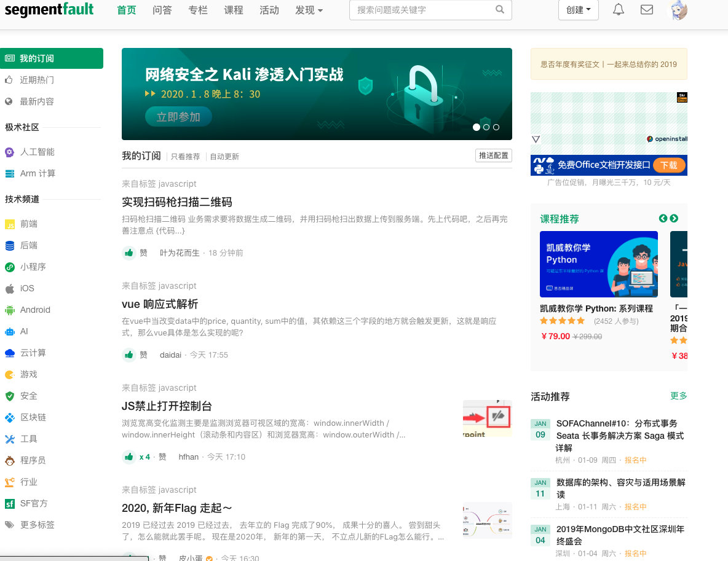Screen dimensions: 728x561
Task: Open 数据库的架构、容灾与适用场景解读 activity
Action: pos(621,488)
